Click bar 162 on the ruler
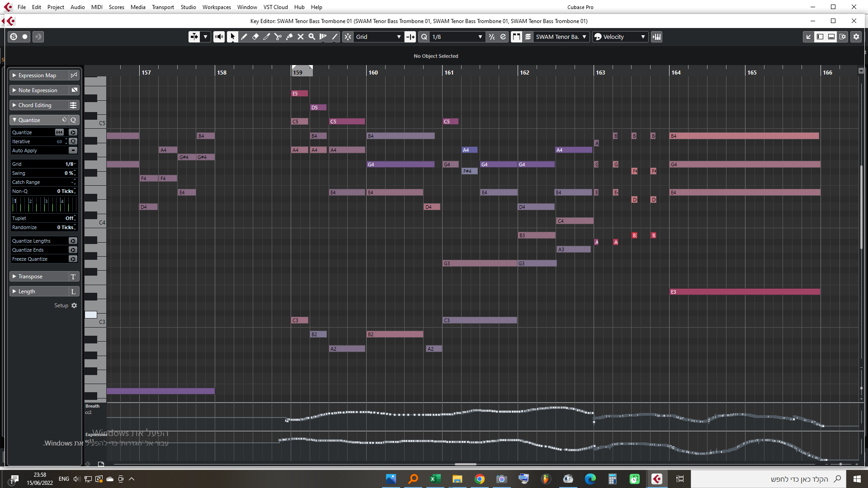The height and width of the screenshot is (488, 868). click(524, 72)
